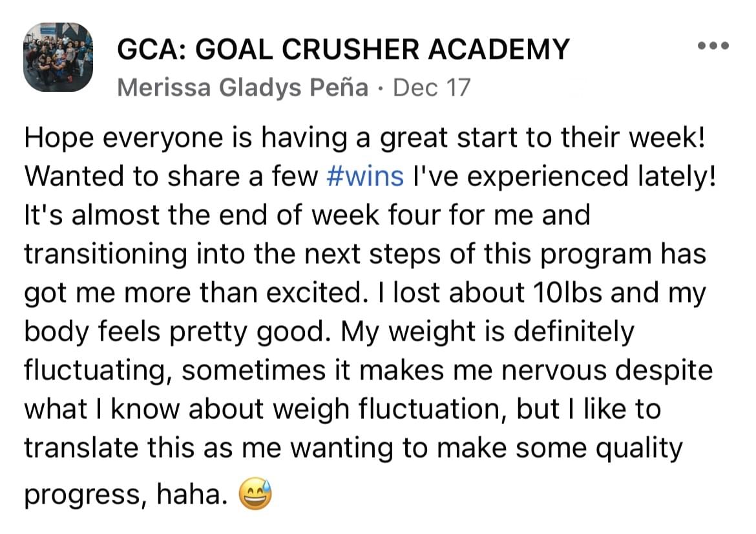Click the Dec 17 post timestamp
756x534 pixels.
click(432, 88)
